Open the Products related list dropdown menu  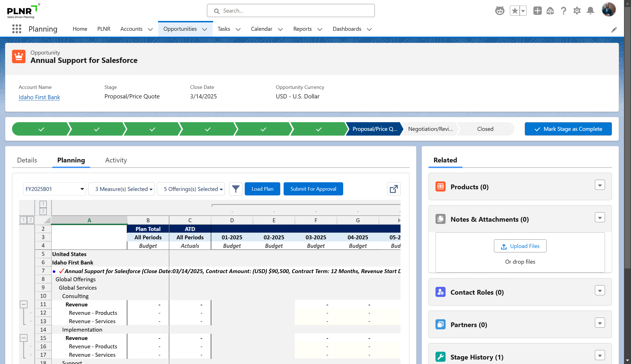(600, 185)
